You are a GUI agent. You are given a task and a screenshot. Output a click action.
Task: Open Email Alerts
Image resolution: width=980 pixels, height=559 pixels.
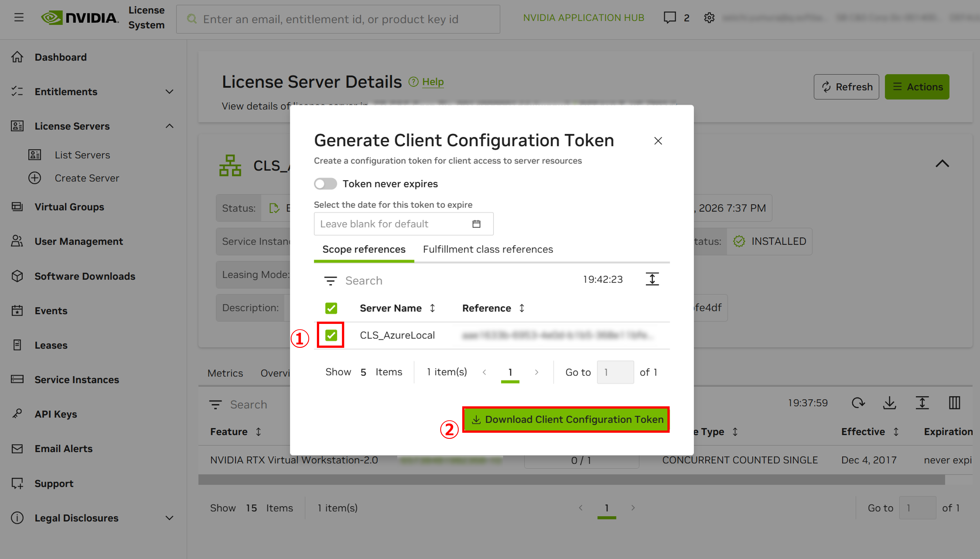click(x=64, y=449)
